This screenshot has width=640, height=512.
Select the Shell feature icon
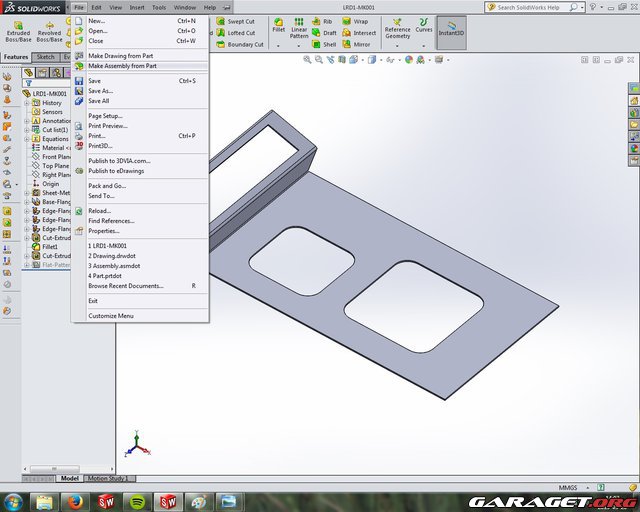[x=314, y=44]
